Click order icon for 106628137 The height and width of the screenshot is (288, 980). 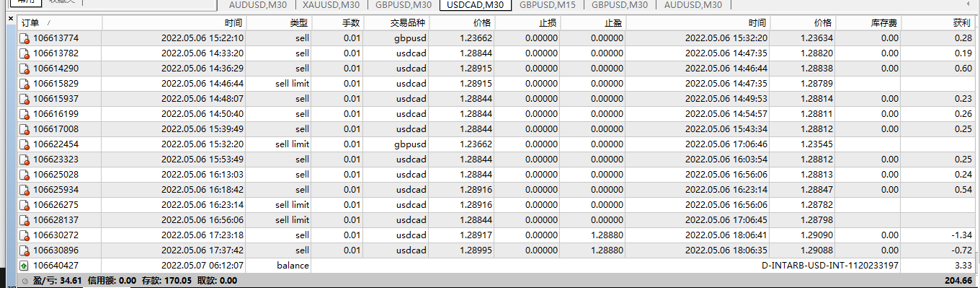coord(24,220)
